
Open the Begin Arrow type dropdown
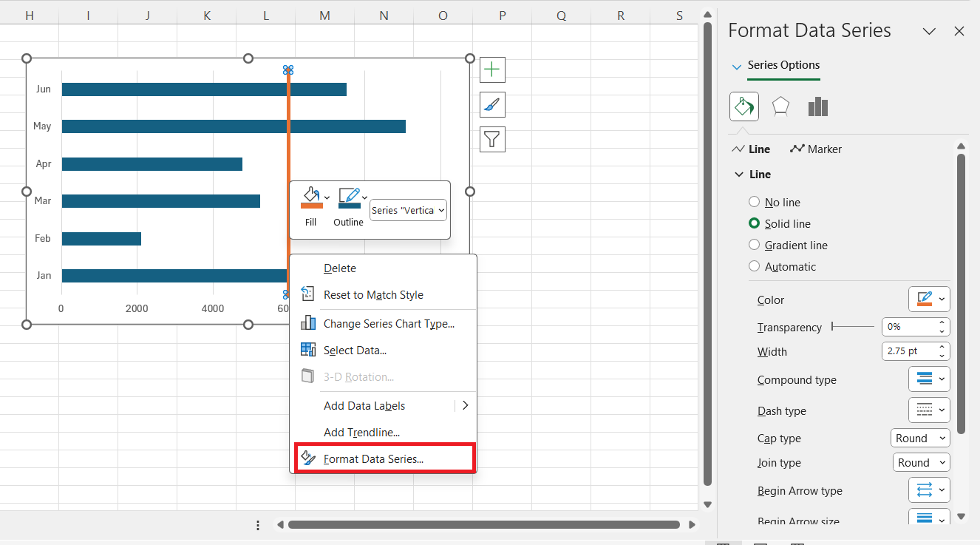click(x=929, y=490)
